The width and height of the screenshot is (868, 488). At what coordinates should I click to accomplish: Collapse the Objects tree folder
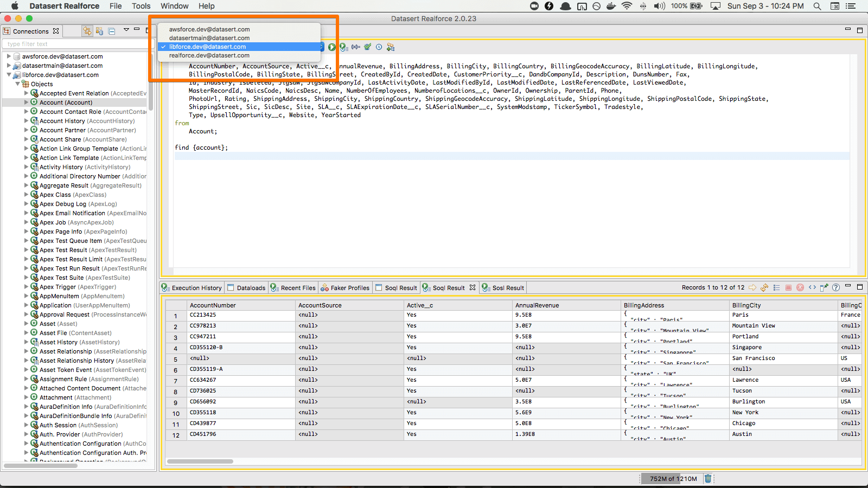pos(17,84)
